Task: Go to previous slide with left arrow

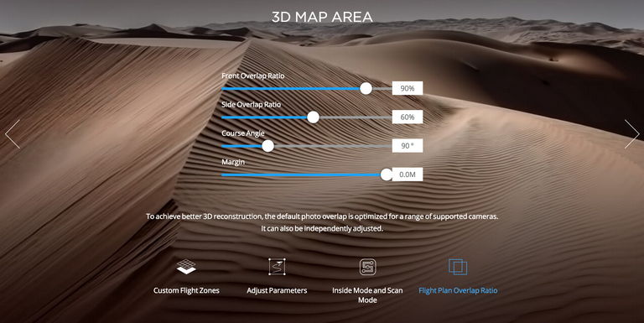Action: (x=13, y=133)
